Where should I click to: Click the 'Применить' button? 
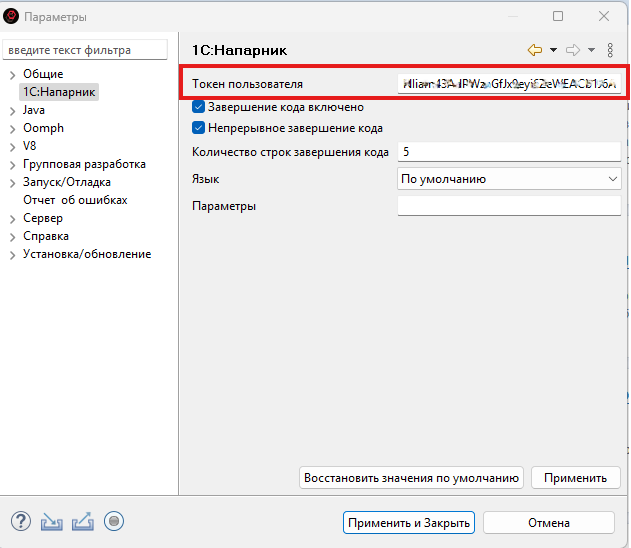[x=575, y=478]
